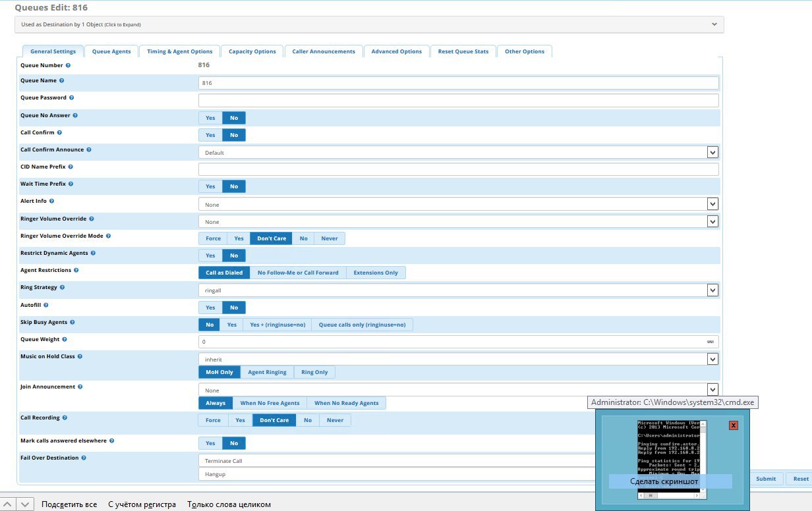This screenshot has height=511, width=812.
Task: Set Call Confirm to Yes
Action: click(x=210, y=135)
